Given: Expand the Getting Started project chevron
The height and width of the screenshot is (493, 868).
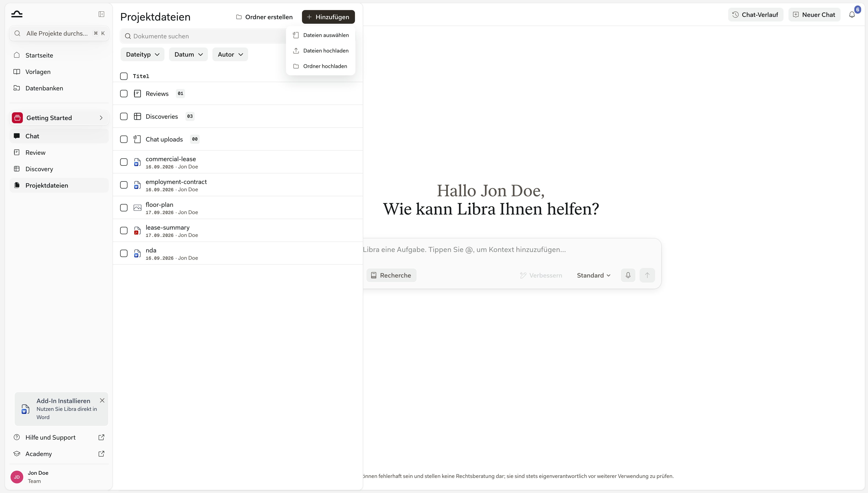Looking at the screenshot, I should click(x=101, y=118).
